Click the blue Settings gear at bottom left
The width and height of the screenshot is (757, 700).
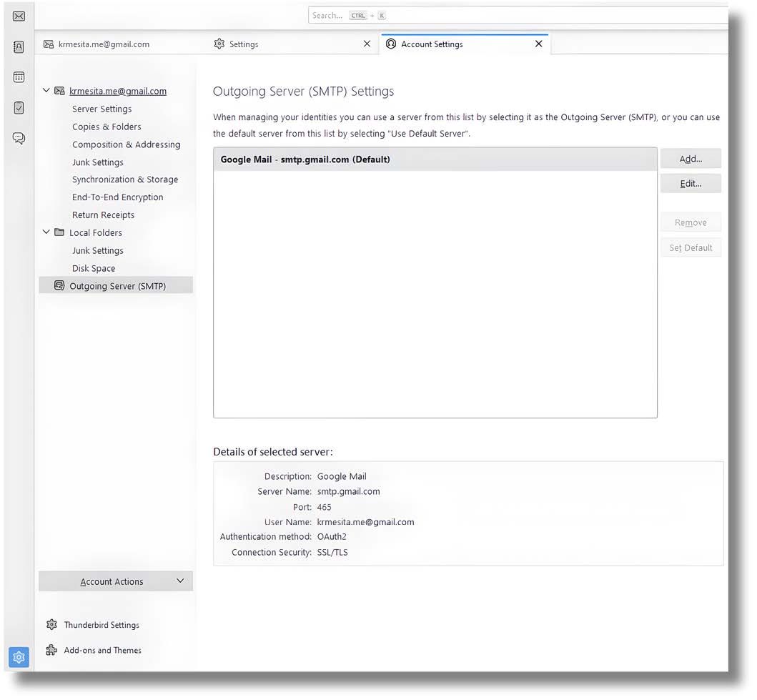click(x=18, y=656)
